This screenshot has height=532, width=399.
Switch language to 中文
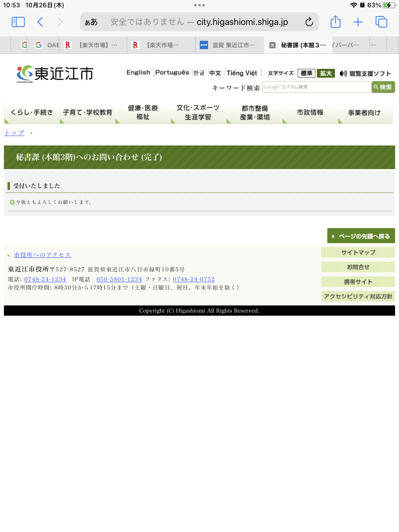(215, 73)
